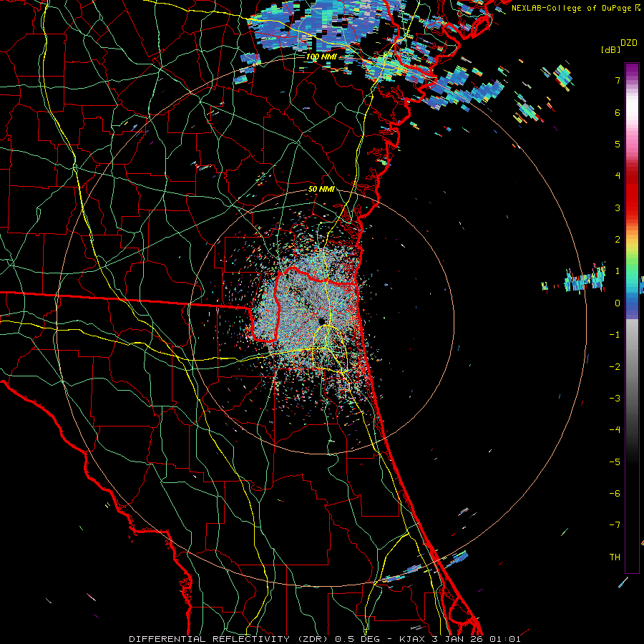Click the color scale label -5

[615, 462]
